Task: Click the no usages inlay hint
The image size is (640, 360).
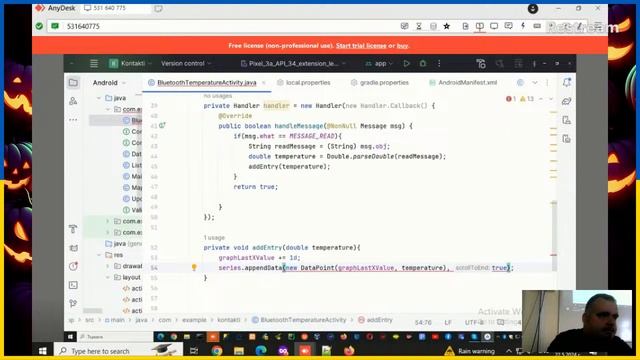Action: coord(218,96)
